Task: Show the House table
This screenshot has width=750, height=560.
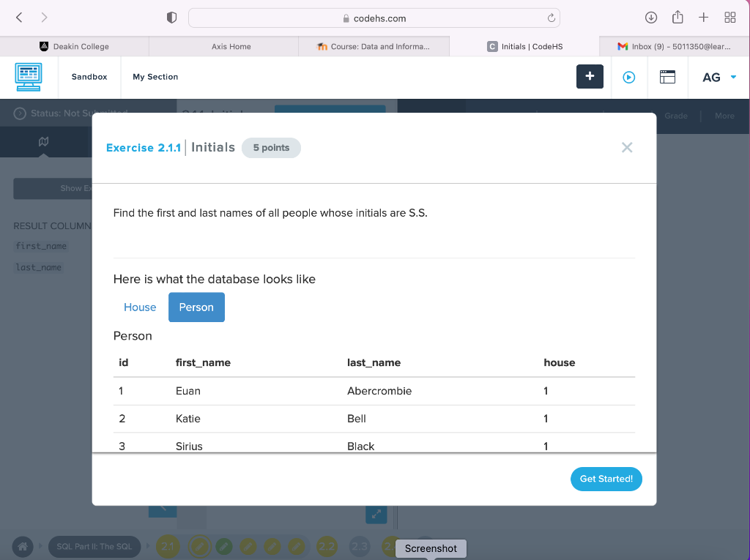Action: pyautogui.click(x=140, y=307)
